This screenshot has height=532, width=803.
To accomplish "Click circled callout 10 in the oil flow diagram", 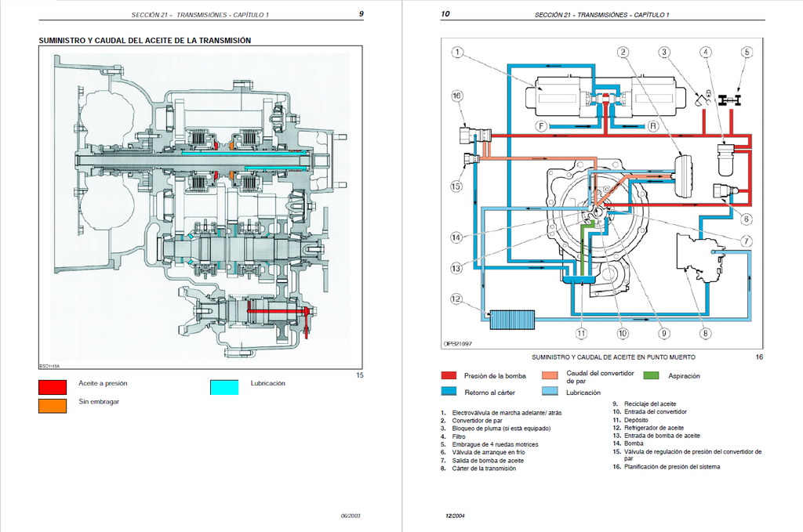I will click(622, 334).
